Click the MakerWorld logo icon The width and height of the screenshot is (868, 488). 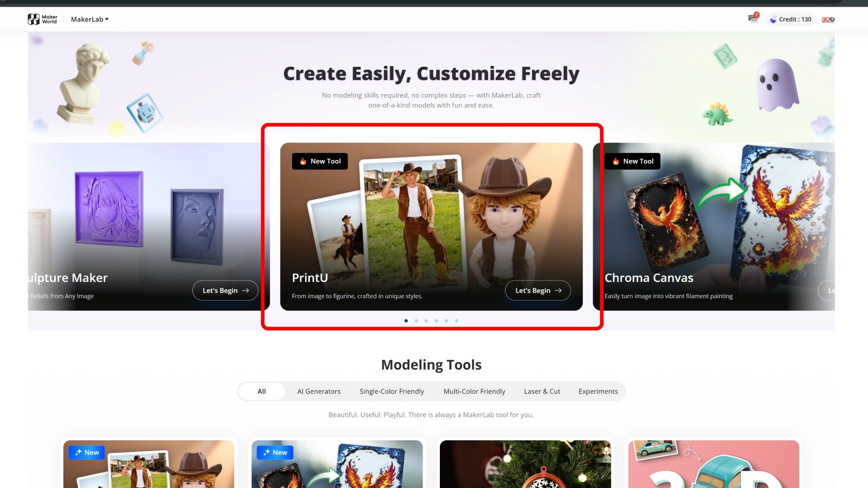[x=34, y=19]
